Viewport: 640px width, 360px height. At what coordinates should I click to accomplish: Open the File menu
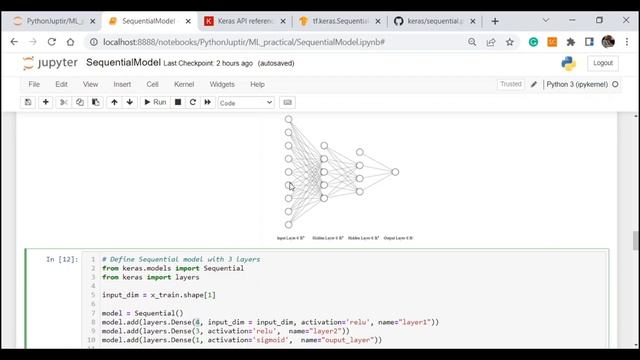[x=34, y=84]
